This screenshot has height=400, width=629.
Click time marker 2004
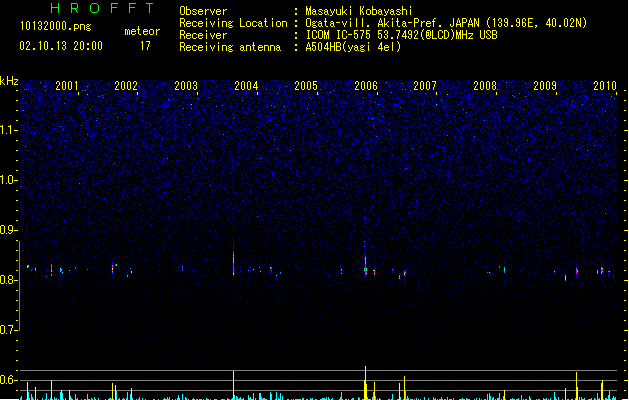pos(246,86)
